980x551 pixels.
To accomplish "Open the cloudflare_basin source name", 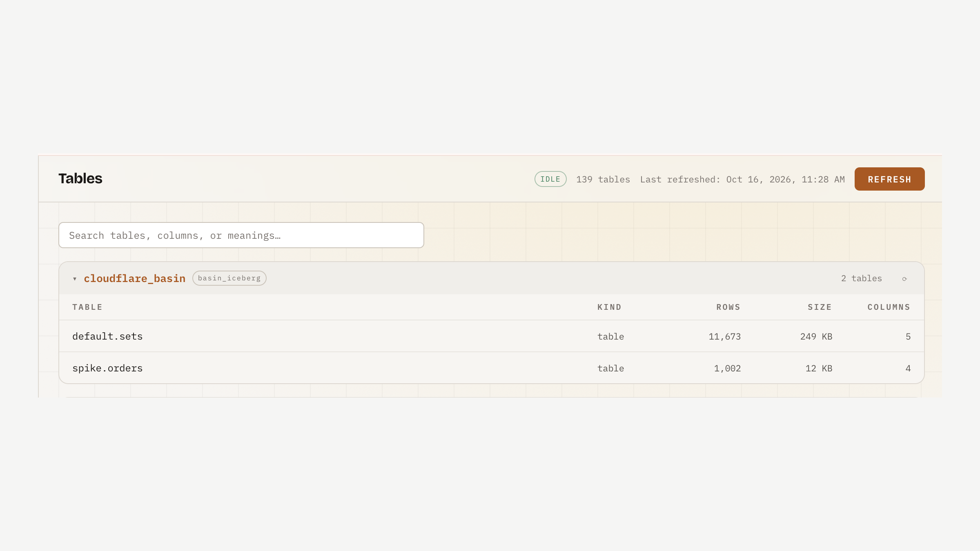I will pos(135,278).
